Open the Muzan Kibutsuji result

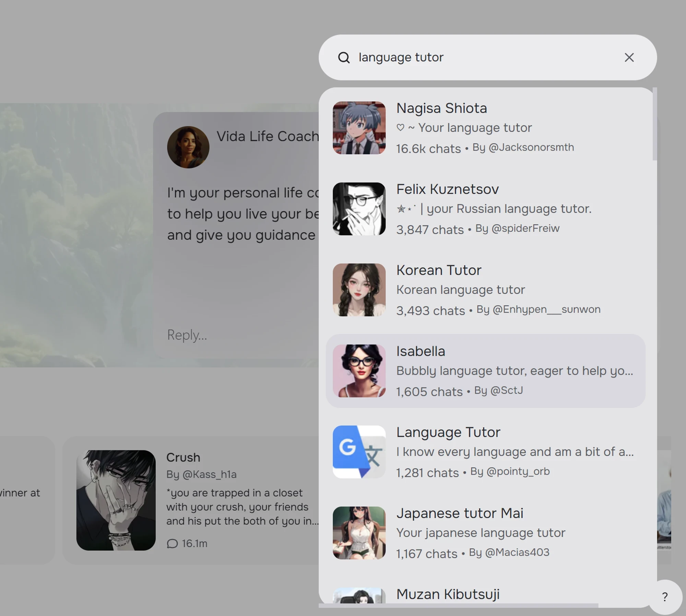pos(448,594)
